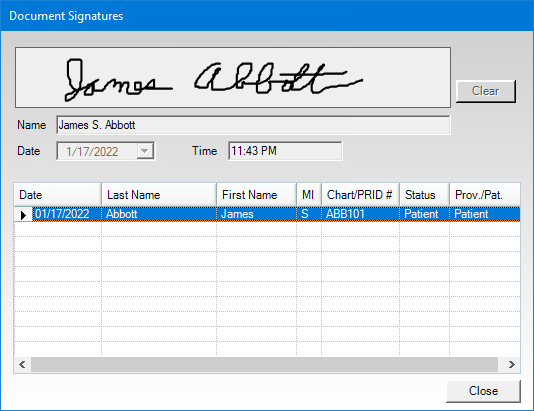
Task: Click the horizontal scrollbar track
Action: click(264, 365)
